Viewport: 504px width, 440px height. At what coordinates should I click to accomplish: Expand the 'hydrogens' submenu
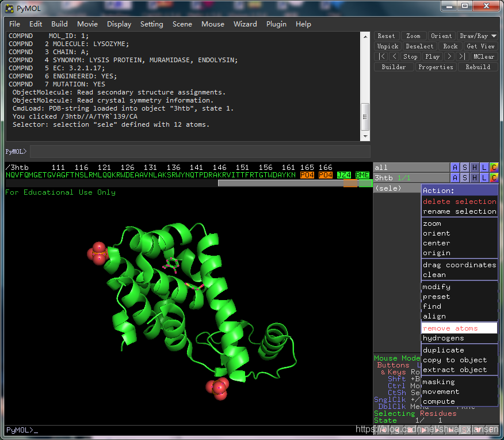[x=459, y=339]
